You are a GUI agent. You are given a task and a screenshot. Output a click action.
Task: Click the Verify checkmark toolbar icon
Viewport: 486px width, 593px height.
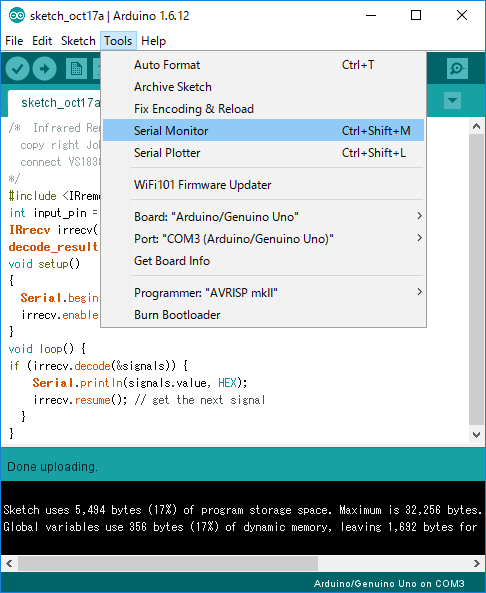click(17, 69)
